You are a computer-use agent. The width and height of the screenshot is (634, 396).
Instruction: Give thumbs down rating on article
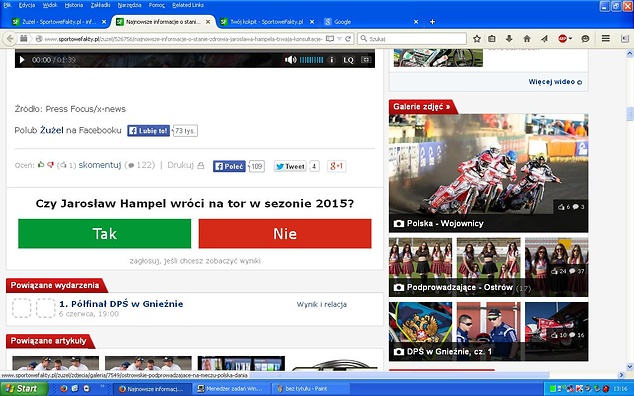[50, 165]
